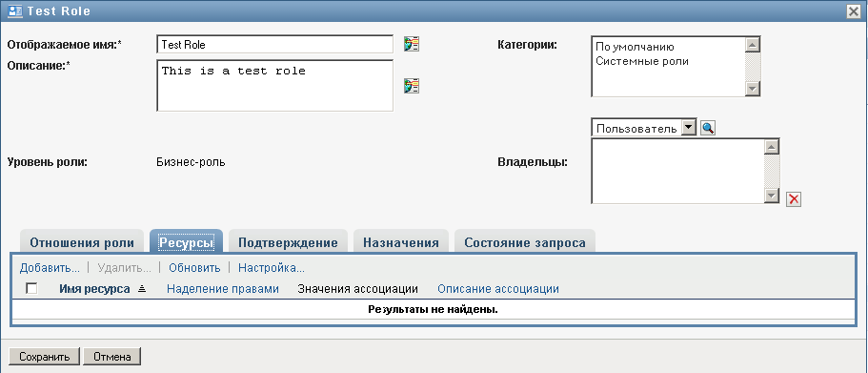Switch to the Отношения роли tab
868x373 pixels.
click(82, 242)
